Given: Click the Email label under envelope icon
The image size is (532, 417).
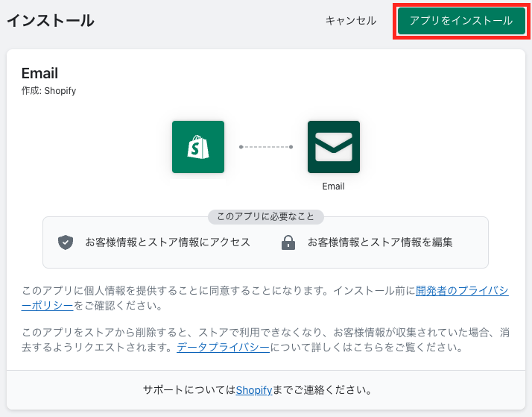Looking at the screenshot, I should click(x=333, y=186).
